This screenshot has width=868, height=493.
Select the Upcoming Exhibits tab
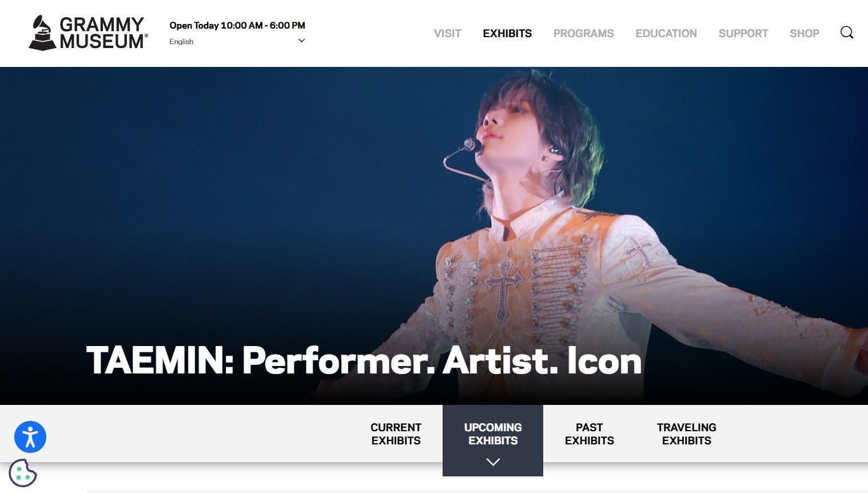pos(493,434)
